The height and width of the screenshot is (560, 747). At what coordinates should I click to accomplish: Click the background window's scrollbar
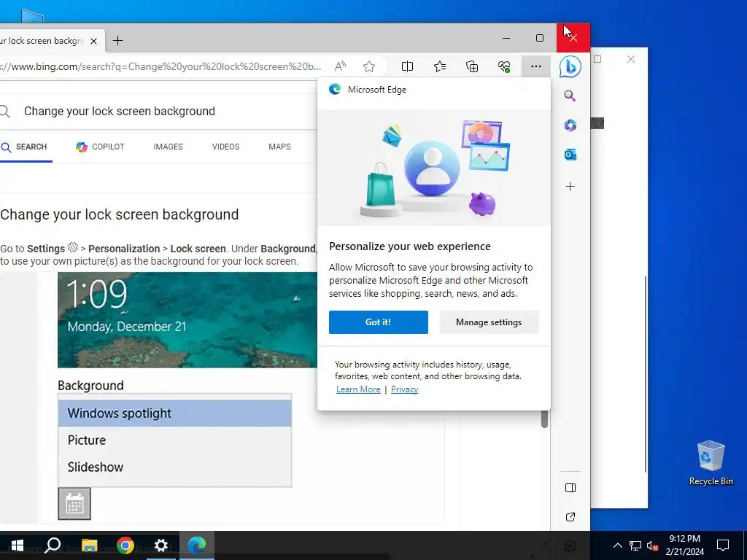[x=646, y=374]
